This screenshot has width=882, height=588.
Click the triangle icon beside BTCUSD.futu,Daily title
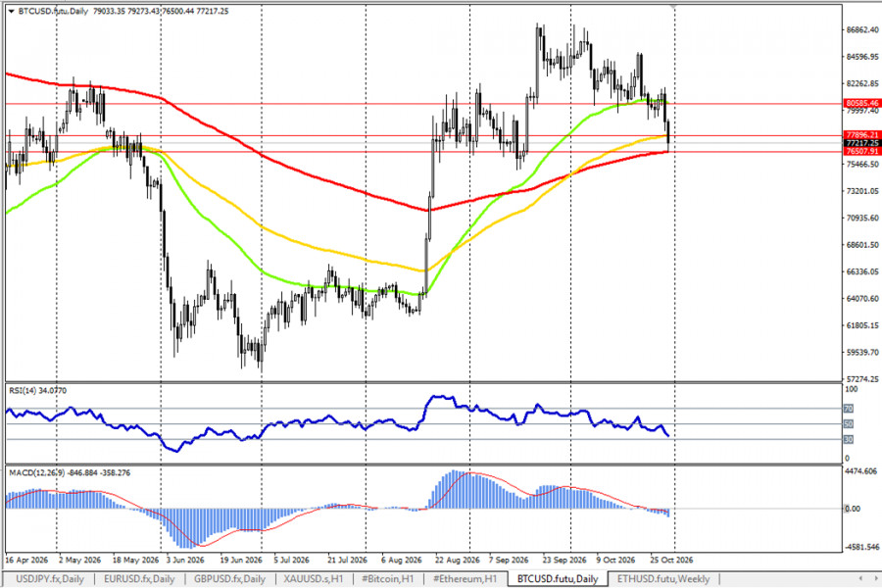pyautogui.click(x=11, y=11)
